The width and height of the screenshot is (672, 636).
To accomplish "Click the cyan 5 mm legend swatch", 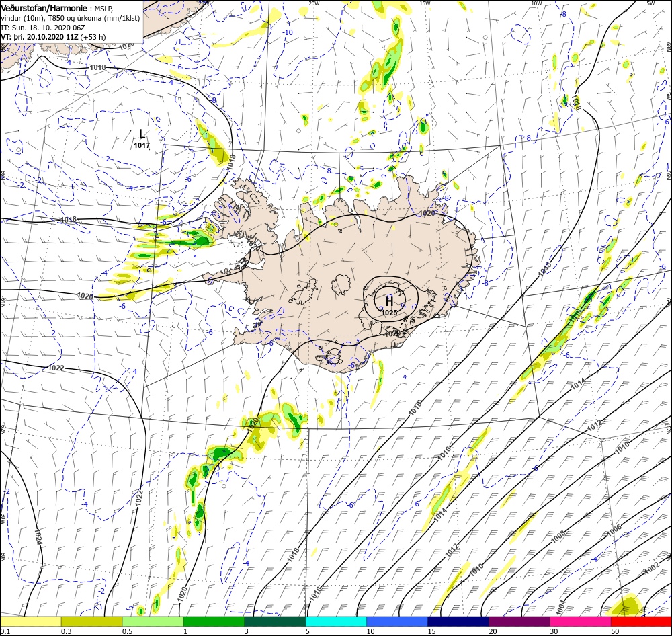I will [336, 621].
